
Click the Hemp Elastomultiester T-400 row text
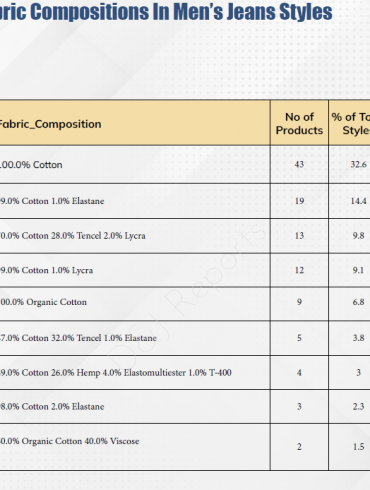point(116,372)
